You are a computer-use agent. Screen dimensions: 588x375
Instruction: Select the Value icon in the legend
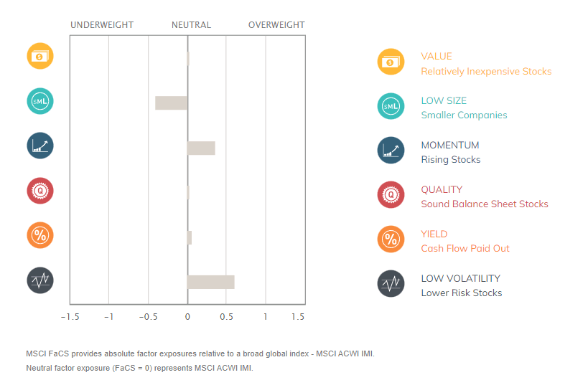click(391, 62)
